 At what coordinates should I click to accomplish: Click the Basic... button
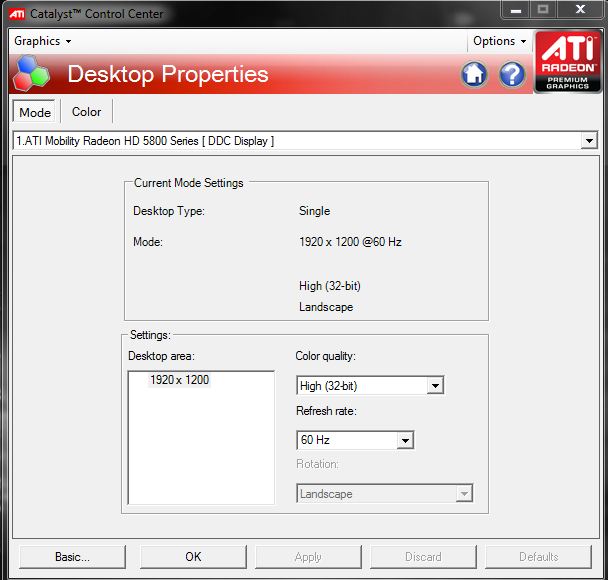pyautogui.click(x=73, y=557)
